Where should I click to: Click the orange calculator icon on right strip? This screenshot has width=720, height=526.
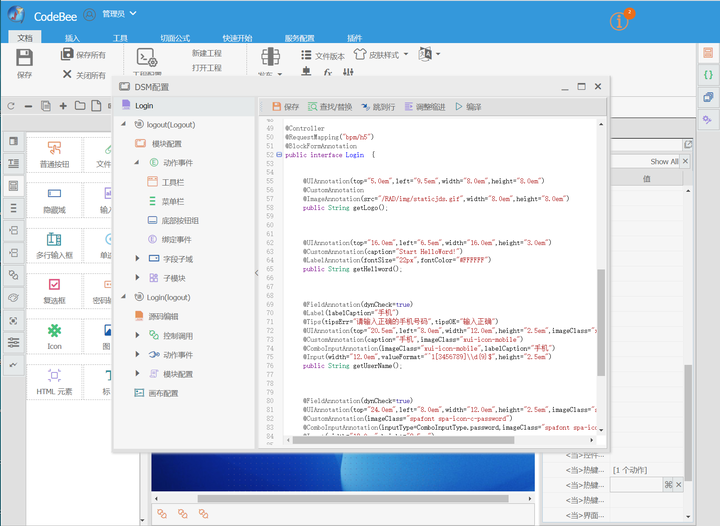pos(709,52)
